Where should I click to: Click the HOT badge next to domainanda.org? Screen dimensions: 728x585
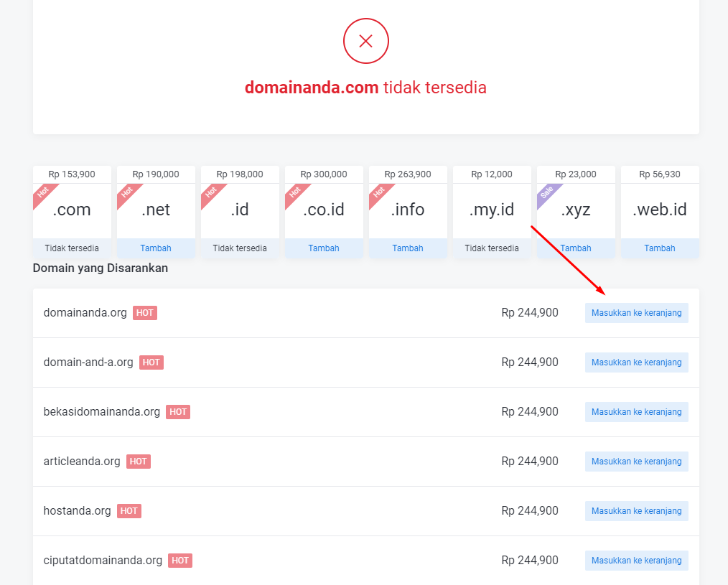point(144,313)
